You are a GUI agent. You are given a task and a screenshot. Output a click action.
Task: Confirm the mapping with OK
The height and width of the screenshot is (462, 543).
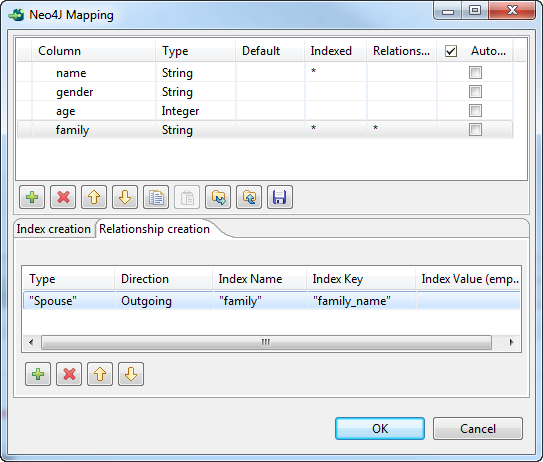[x=380, y=428]
